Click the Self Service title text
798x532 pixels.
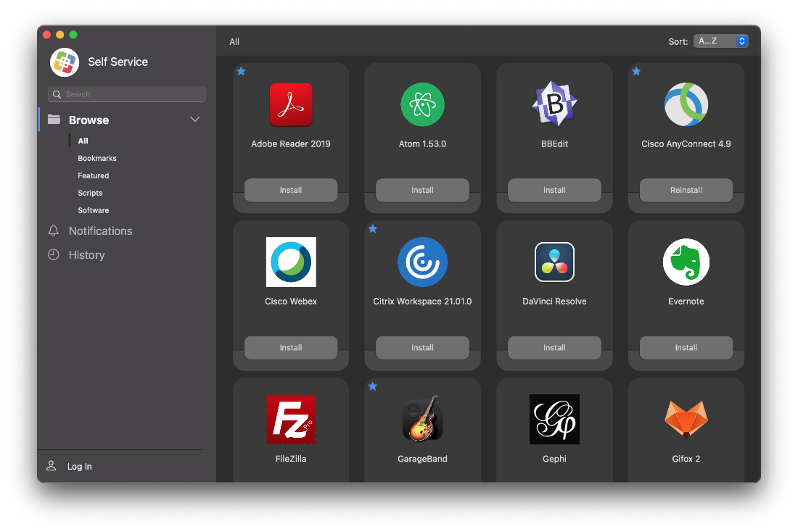tap(118, 62)
